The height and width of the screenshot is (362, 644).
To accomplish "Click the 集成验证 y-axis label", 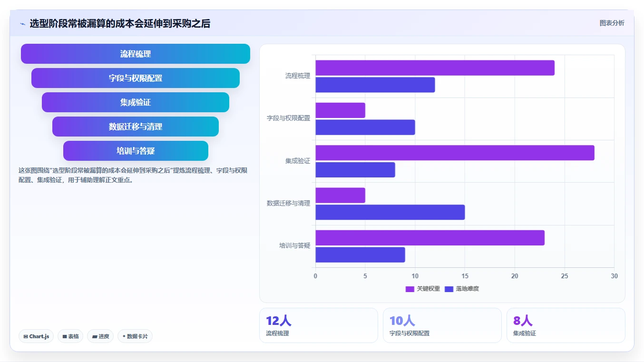I will tap(298, 161).
